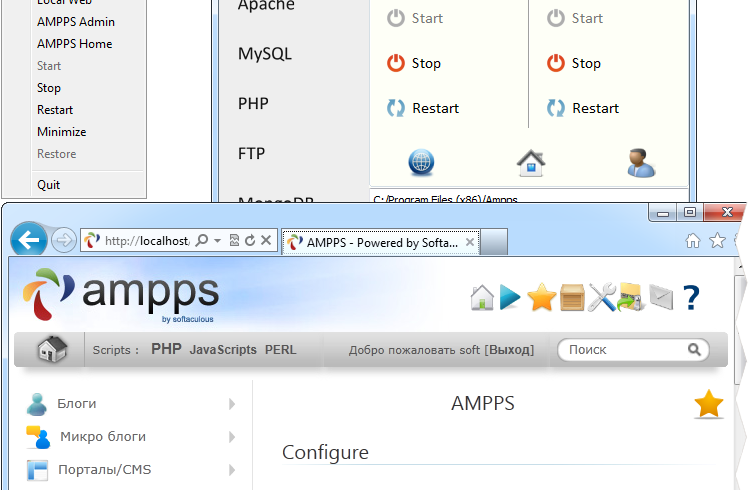Click the Выход logout link

[509, 350]
